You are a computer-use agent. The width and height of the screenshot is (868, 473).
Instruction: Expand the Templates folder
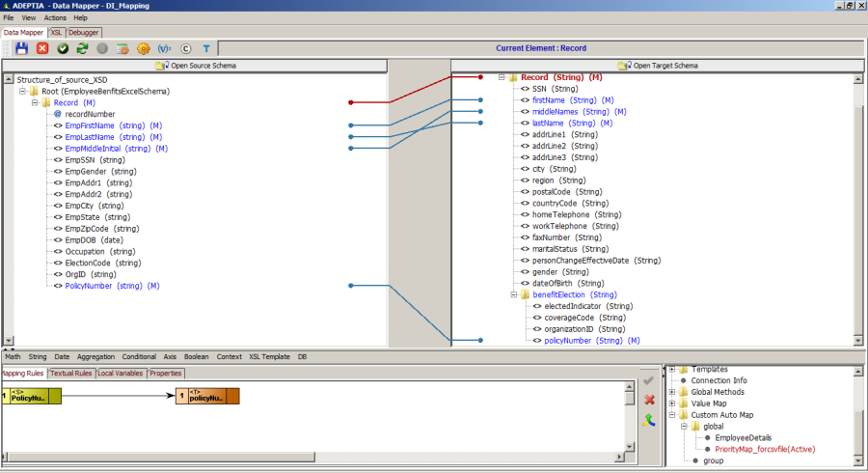pos(672,370)
